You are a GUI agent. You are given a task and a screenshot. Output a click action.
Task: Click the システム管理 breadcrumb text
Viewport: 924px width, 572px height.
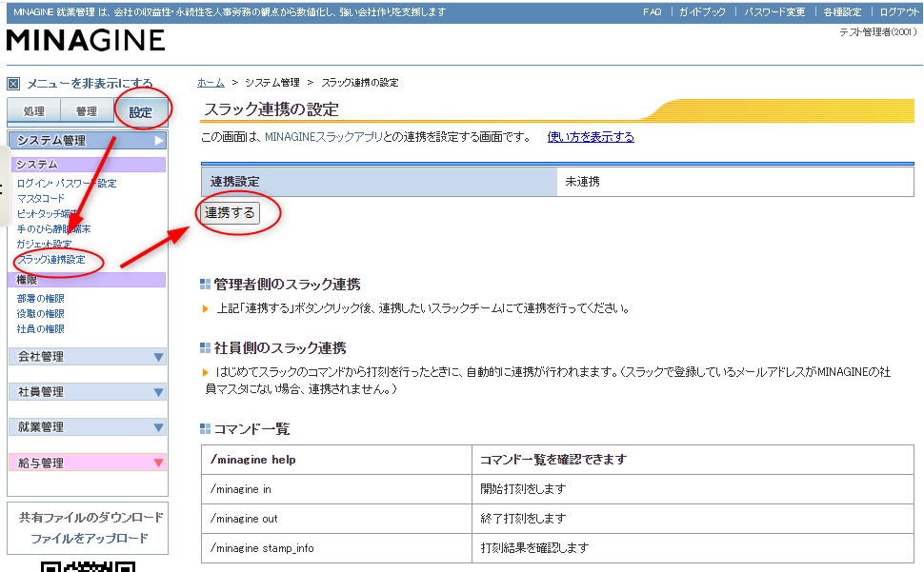[272, 83]
